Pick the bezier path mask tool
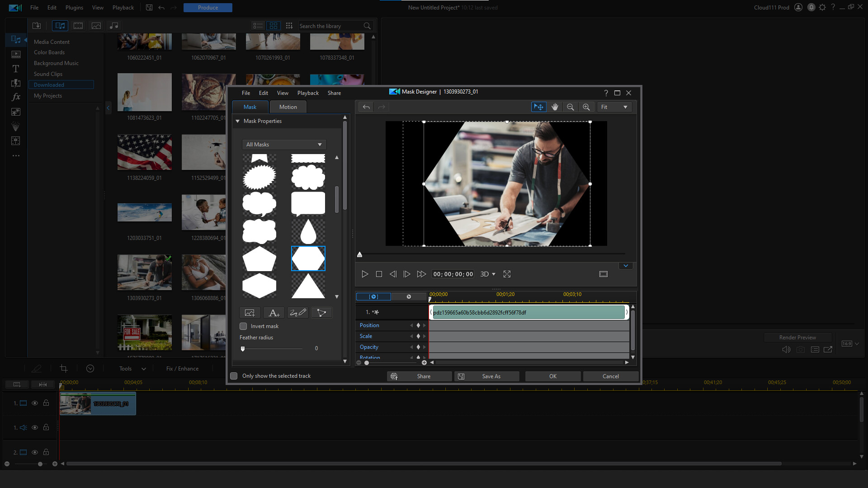The width and height of the screenshot is (868, 488). click(322, 312)
